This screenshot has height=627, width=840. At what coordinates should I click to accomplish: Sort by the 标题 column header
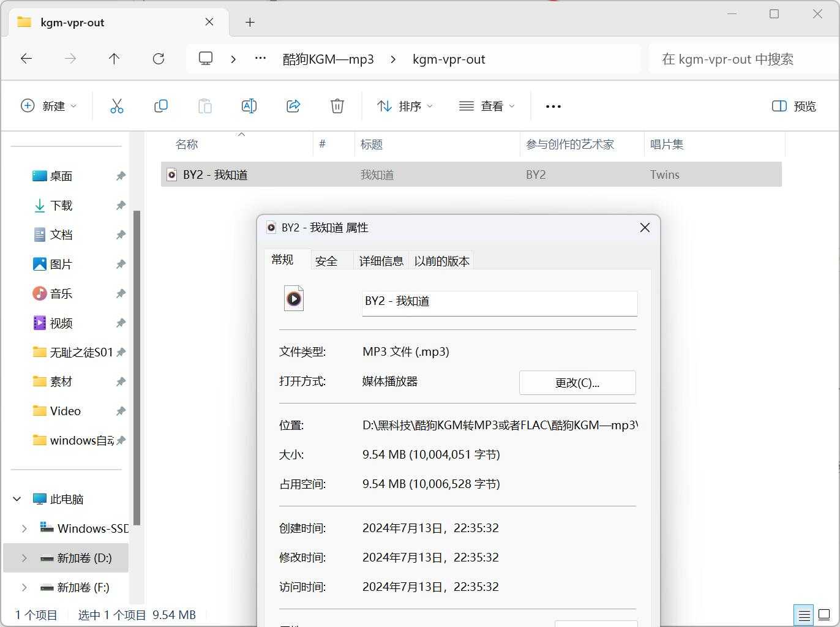(x=437, y=145)
